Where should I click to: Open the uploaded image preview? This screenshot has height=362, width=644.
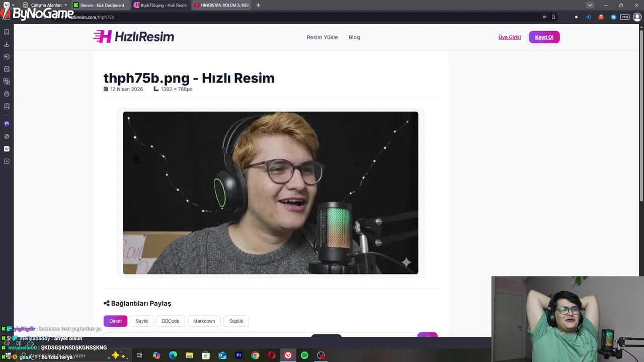pos(271,193)
